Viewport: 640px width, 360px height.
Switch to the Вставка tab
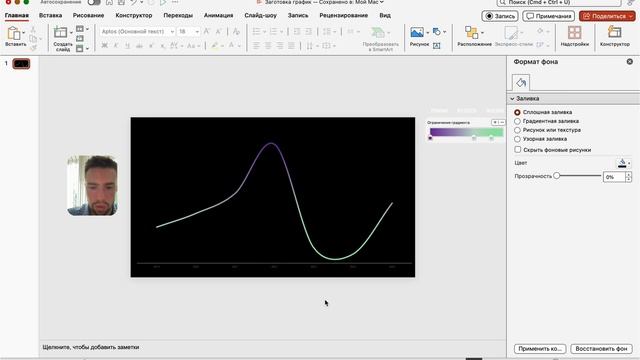tap(51, 15)
